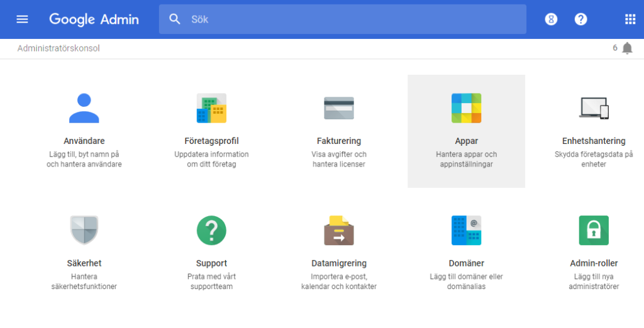Viewport: 644px width, 328px height.
Task: Open the Säkerhet shield icon
Action: (x=84, y=230)
